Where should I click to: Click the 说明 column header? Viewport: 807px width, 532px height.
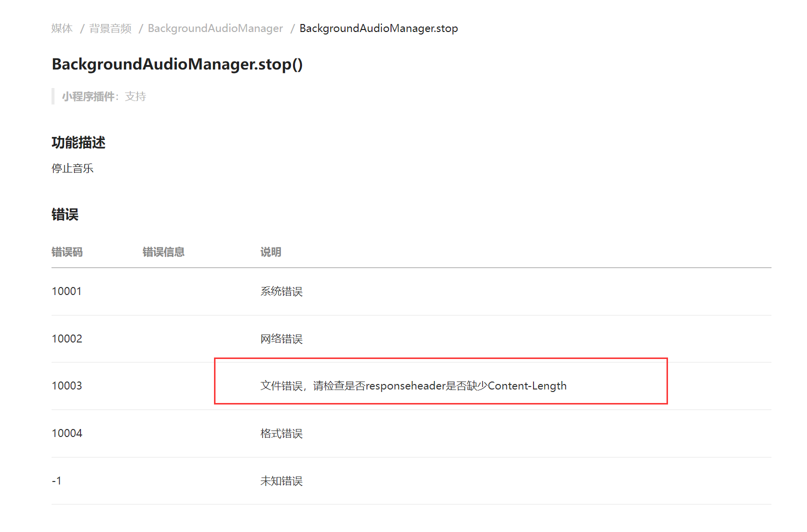point(270,252)
